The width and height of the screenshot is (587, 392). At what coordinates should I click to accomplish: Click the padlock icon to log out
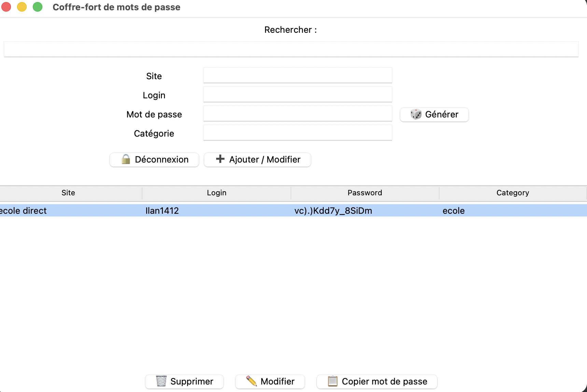pyautogui.click(x=126, y=159)
